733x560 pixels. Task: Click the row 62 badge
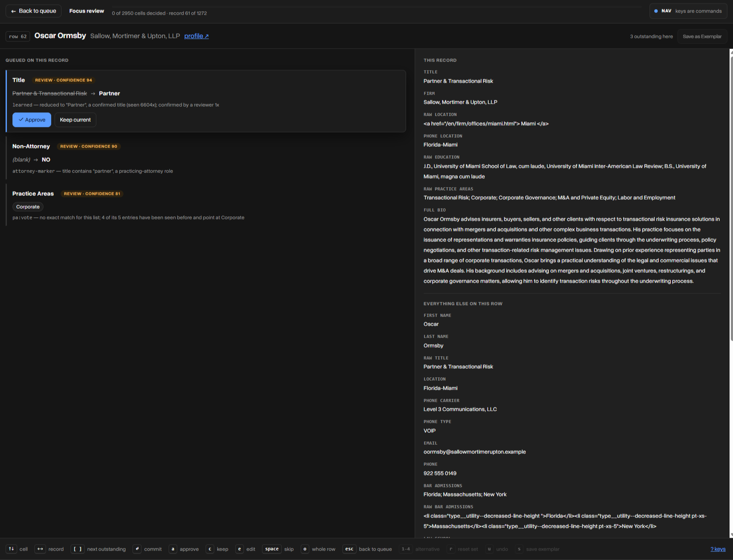pyautogui.click(x=18, y=37)
